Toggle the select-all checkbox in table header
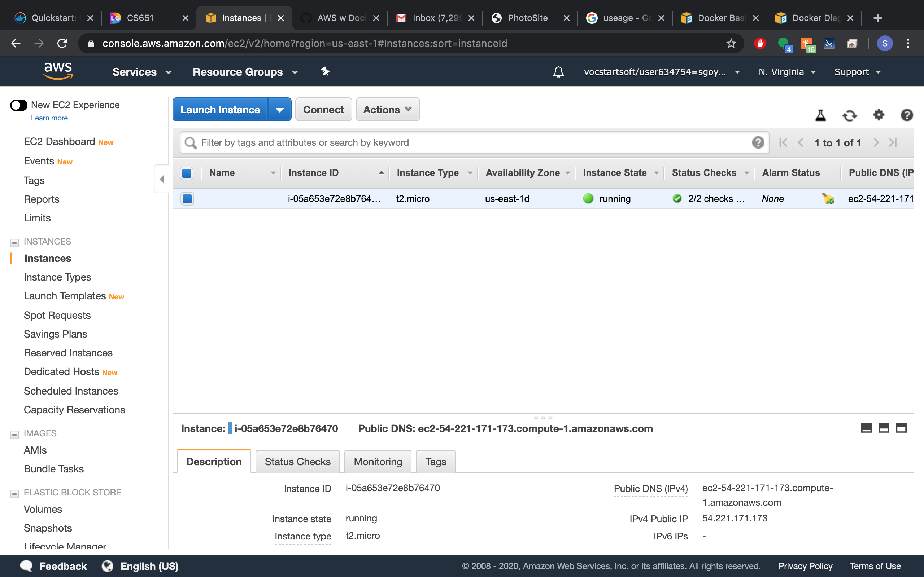 pyautogui.click(x=187, y=173)
